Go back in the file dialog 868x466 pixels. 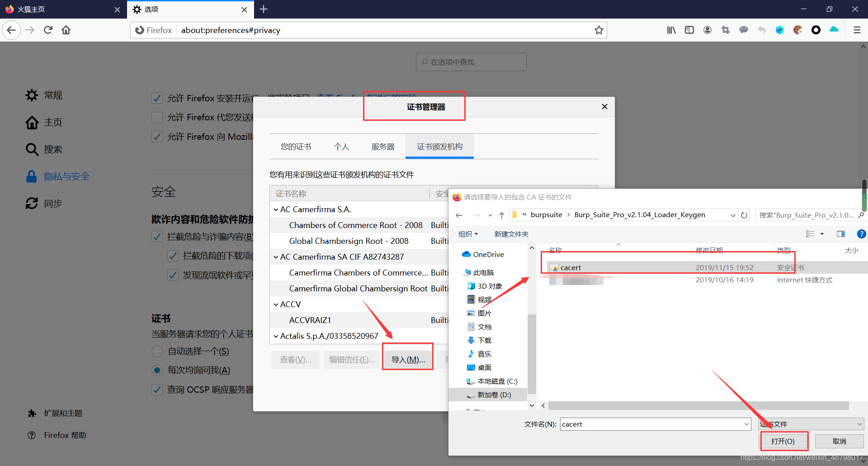click(x=459, y=215)
